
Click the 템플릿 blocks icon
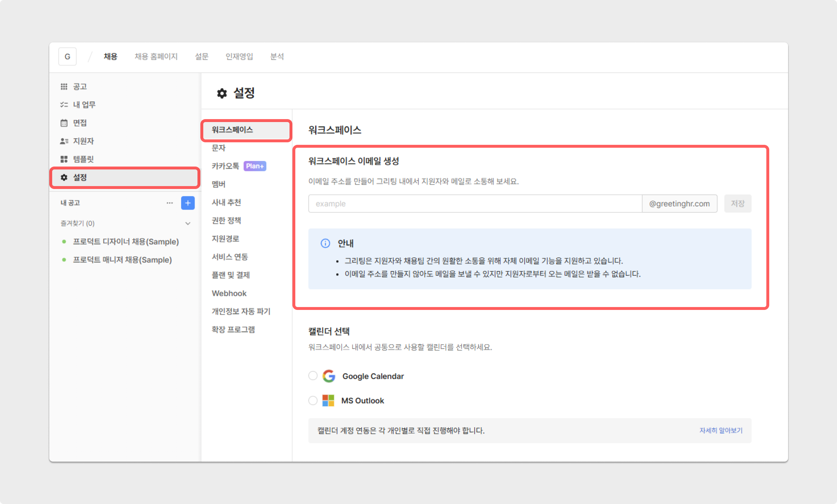(64, 159)
